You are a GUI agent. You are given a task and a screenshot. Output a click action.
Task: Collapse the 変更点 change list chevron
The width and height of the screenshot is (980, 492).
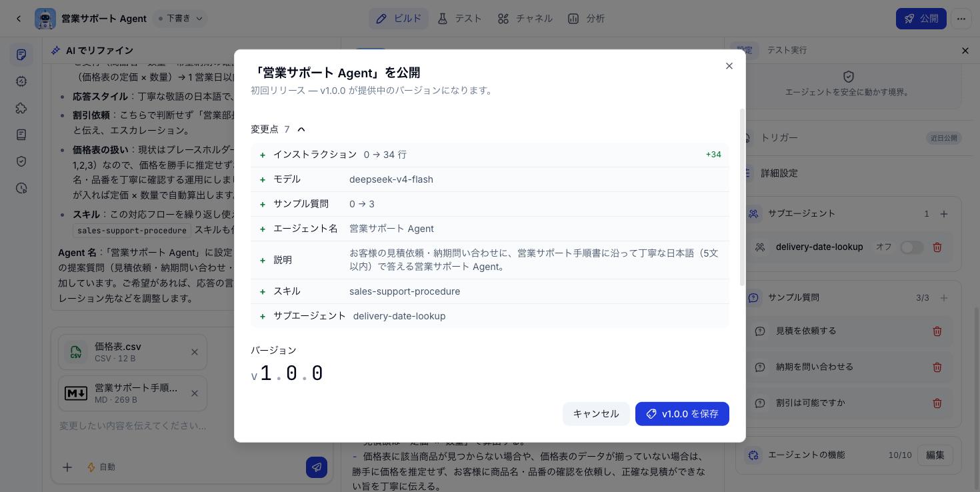[301, 129]
